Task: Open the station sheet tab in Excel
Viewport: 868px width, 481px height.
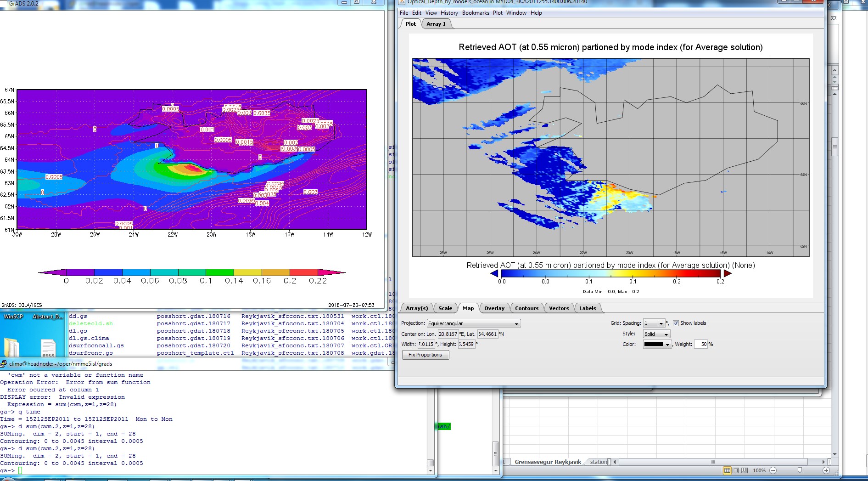Action: tap(599, 462)
